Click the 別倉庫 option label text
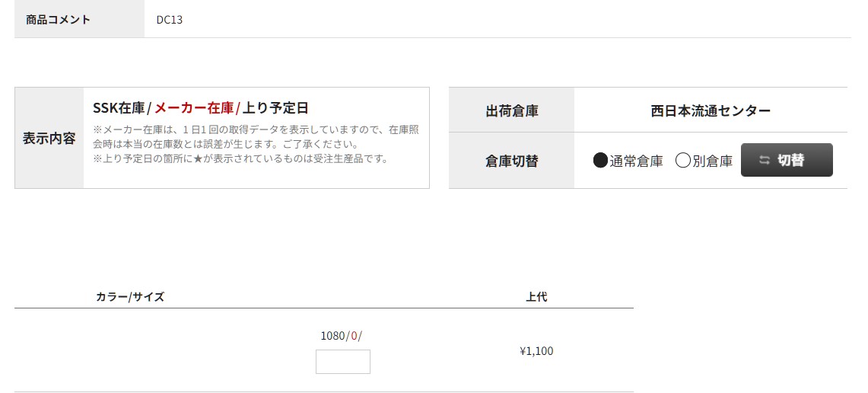Screen dimensions: 868x393 point(713,161)
